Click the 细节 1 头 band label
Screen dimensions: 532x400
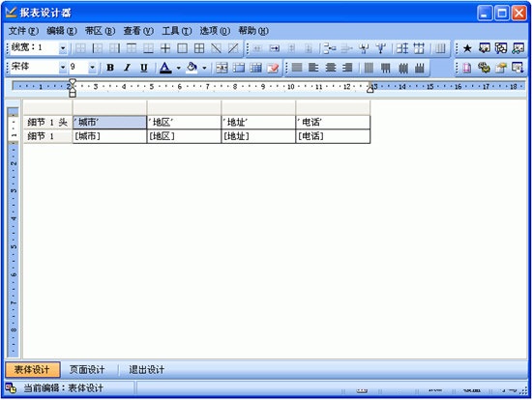coord(47,123)
